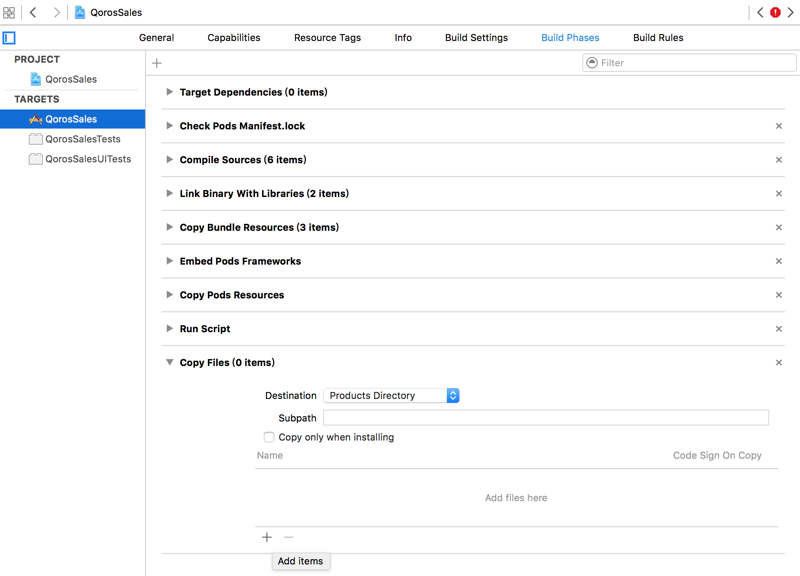Enable Copy only when installing
Image resolution: width=800 pixels, height=576 pixels.
click(269, 437)
